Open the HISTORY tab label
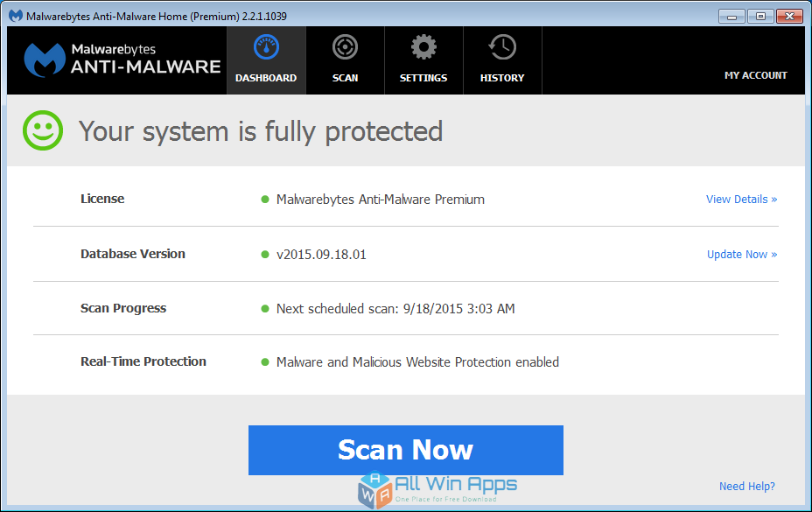 point(502,78)
